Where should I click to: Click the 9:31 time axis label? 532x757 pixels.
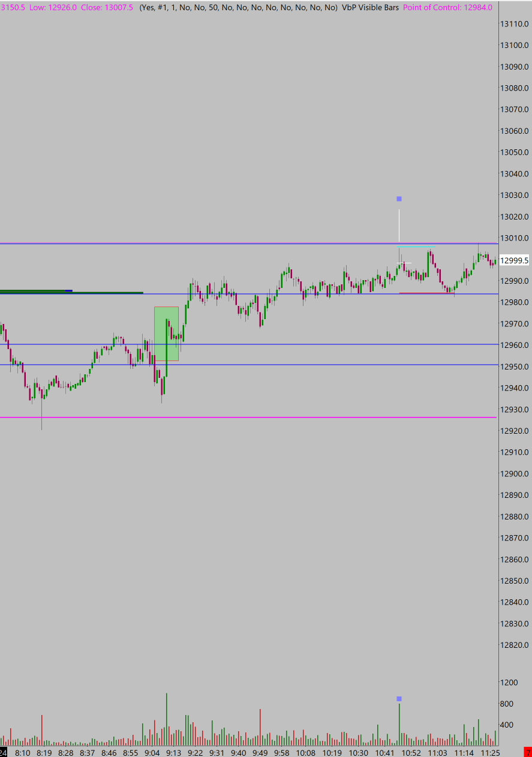tap(217, 752)
